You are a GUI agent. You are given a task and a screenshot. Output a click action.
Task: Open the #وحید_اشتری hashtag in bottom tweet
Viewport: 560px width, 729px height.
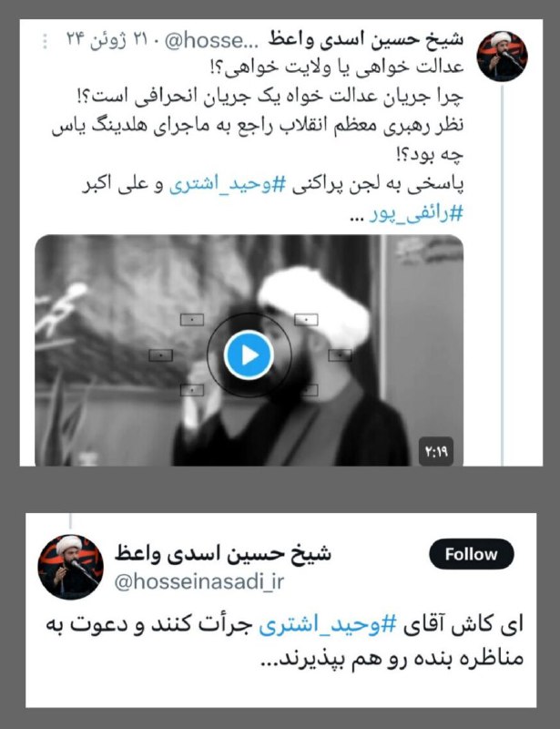(x=327, y=626)
